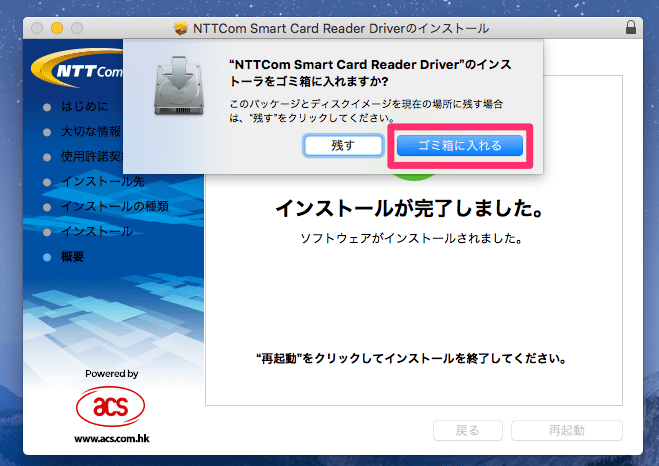The height and width of the screenshot is (466, 659).
Task: Select the はじめに step in the sidebar
Action: click(85, 106)
